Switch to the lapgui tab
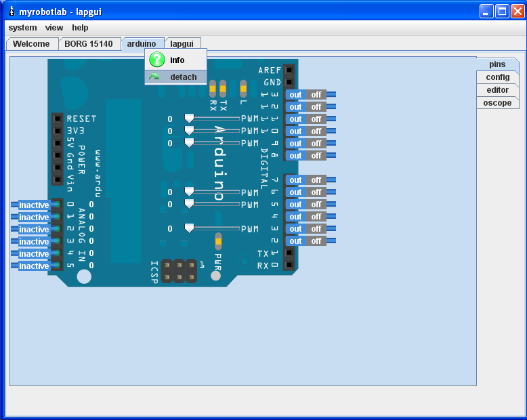The image size is (527, 420). (x=182, y=43)
